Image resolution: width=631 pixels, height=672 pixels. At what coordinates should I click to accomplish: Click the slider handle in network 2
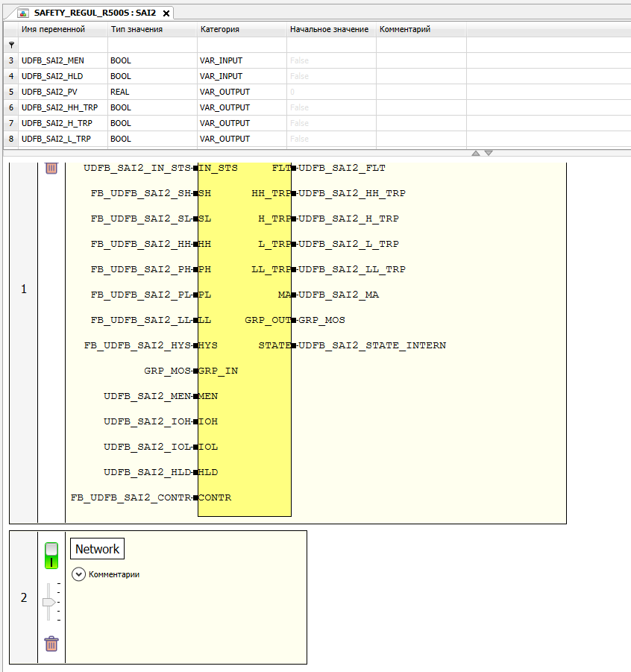pos(48,602)
